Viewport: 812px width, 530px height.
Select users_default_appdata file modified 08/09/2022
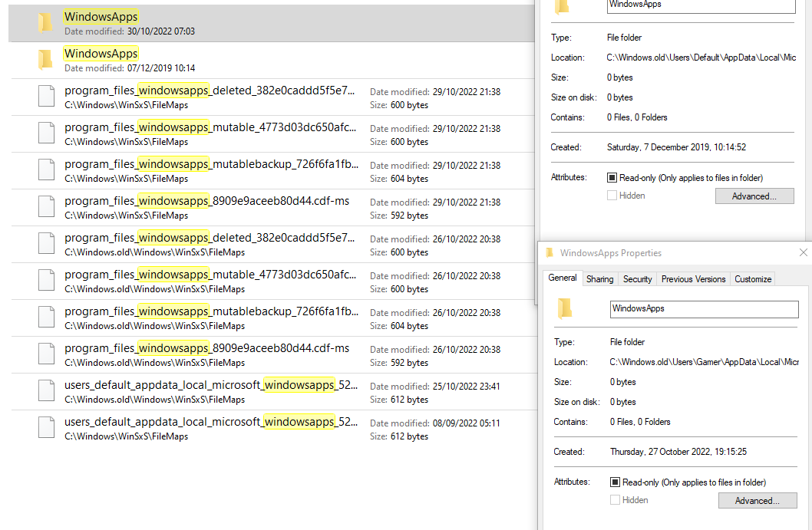pos(211,422)
